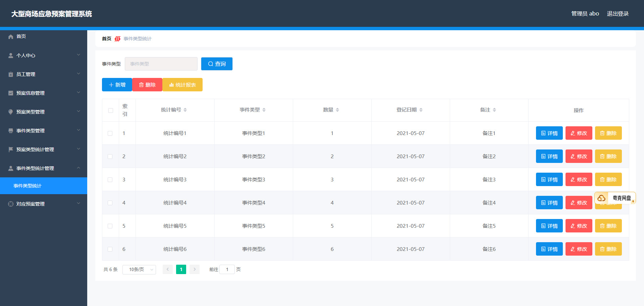
Task: Tick the select-all header checkbox
Action: (111, 111)
